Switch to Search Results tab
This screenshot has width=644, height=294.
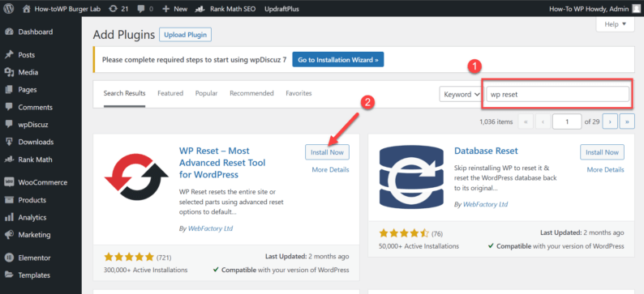(124, 93)
